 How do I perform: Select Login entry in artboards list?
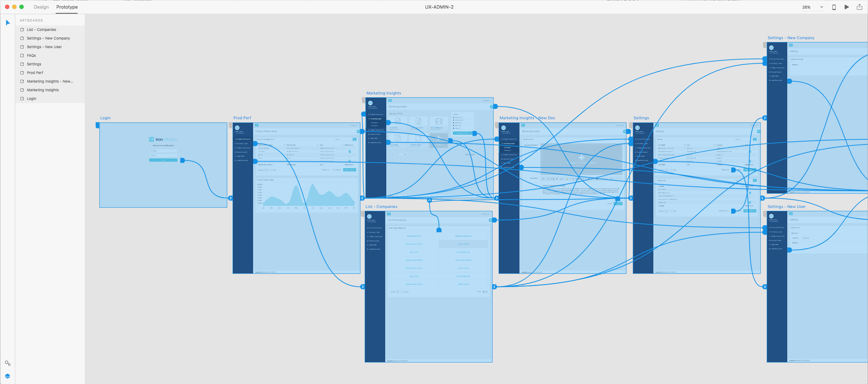click(32, 99)
